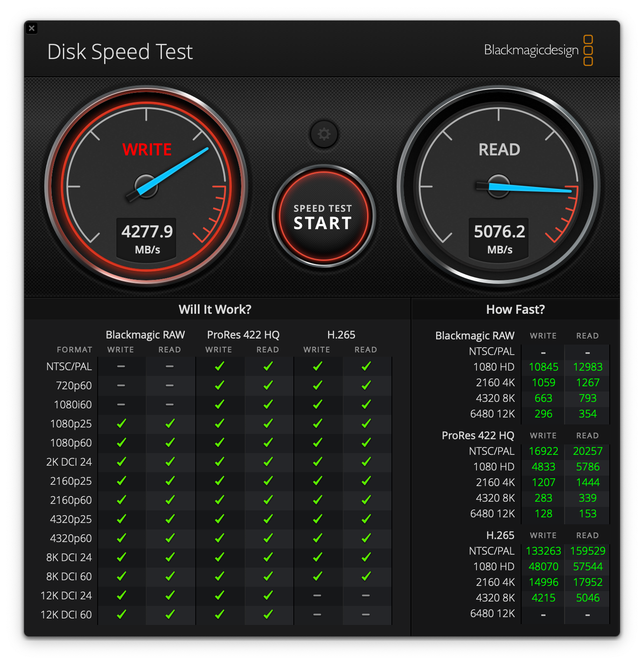Click NTSC/PAL Blackmagic RAW write dash
Screen dimensions: 644x664
pos(121,366)
